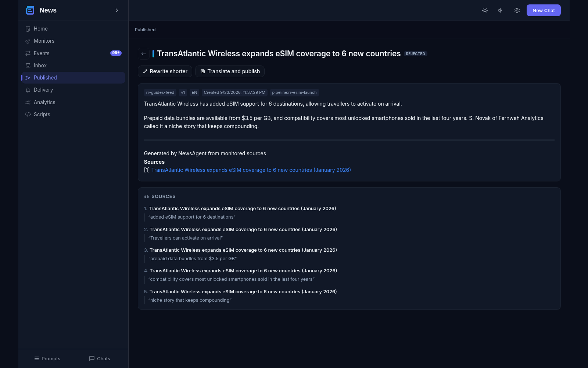Click the rr-guides-feed tag
Image resolution: width=588 pixels, height=368 pixels.
[160, 92]
